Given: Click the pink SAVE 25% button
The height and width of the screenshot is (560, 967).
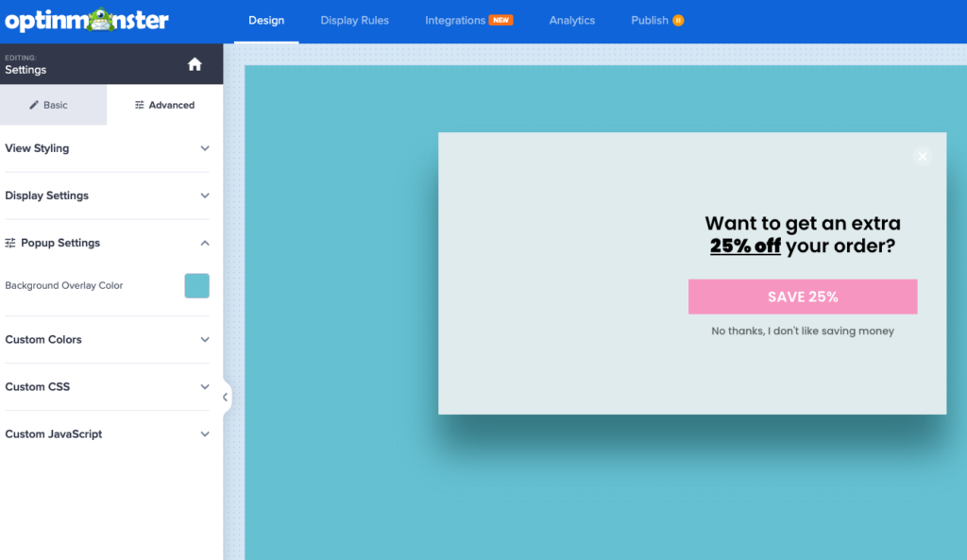Looking at the screenshot, I should tap(803, 297).
